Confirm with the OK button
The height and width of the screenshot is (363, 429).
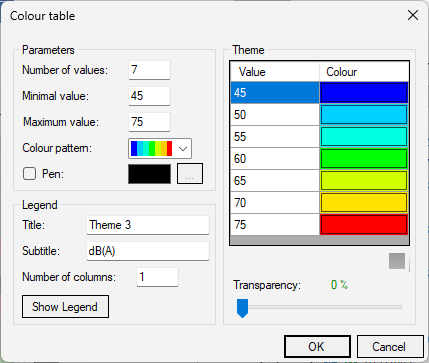click(317, 347)
